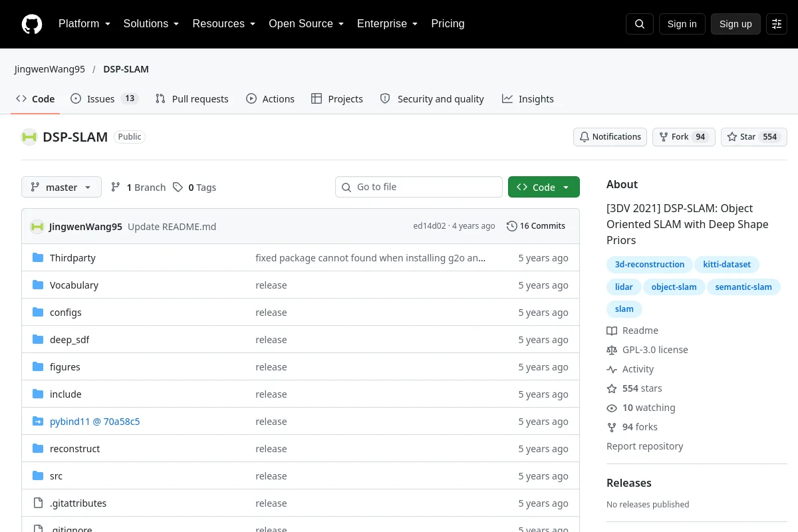
Task: View the 16 Commits history
Action: click(x=536, y=226)
